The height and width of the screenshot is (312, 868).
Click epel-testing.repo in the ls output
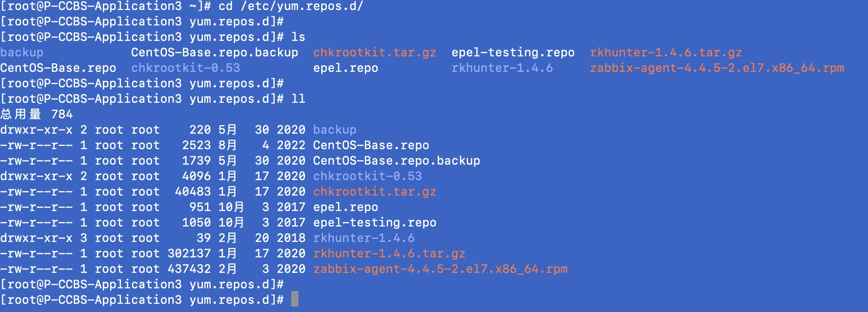(513, 52)
